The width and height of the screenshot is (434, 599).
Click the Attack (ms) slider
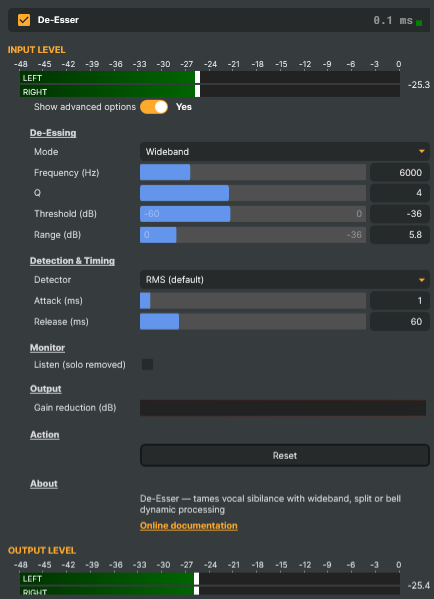coord(253,301)
